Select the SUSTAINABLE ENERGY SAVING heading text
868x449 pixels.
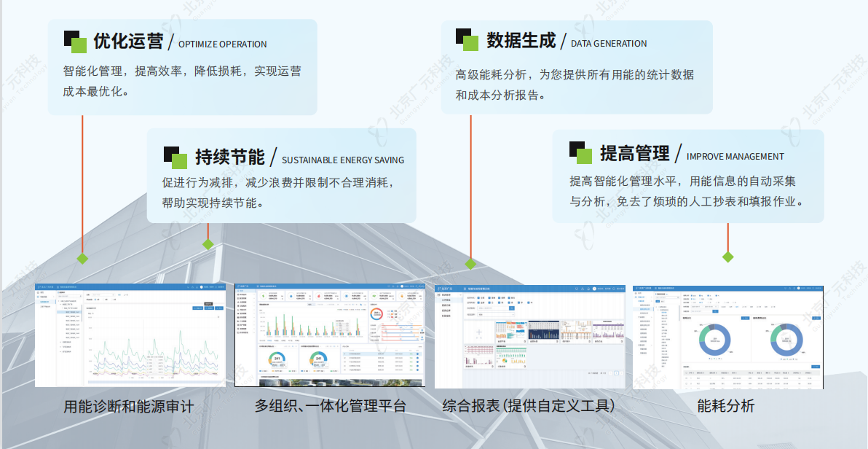[x=342, y=160]
